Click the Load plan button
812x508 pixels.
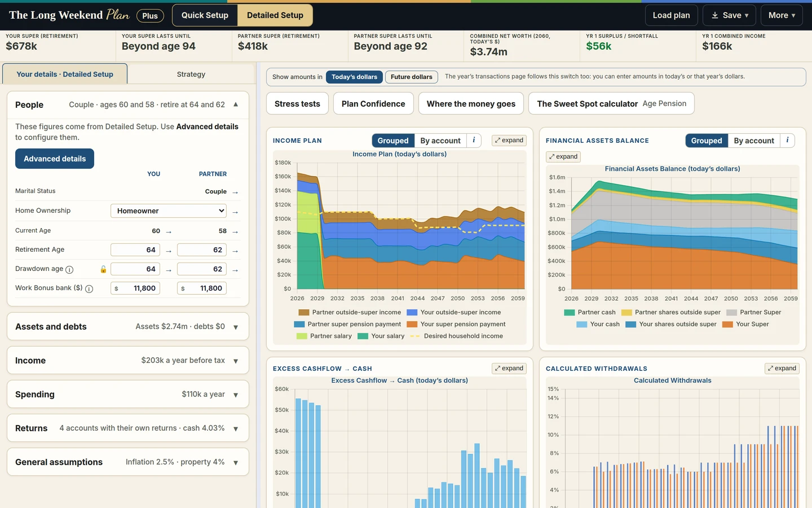click(671, 15)
